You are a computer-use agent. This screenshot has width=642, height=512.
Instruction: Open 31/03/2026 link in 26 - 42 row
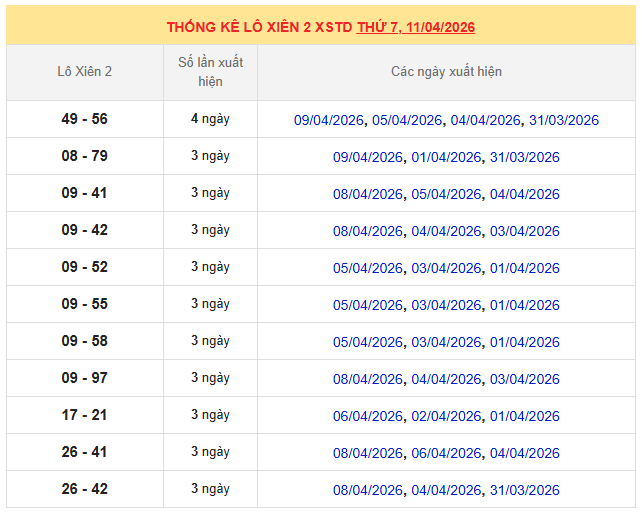525,490
